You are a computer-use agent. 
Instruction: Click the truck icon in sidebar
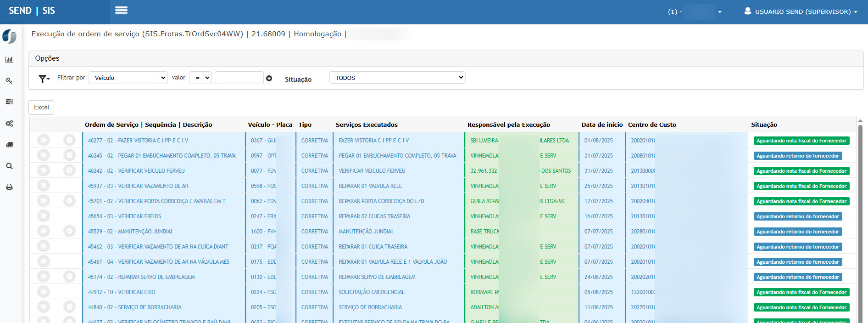point(9,145)
